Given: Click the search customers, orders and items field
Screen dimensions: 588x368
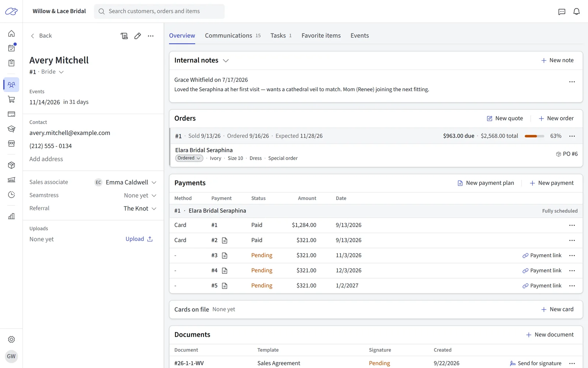Looking at the screenshot, I should tap(159, 11).
